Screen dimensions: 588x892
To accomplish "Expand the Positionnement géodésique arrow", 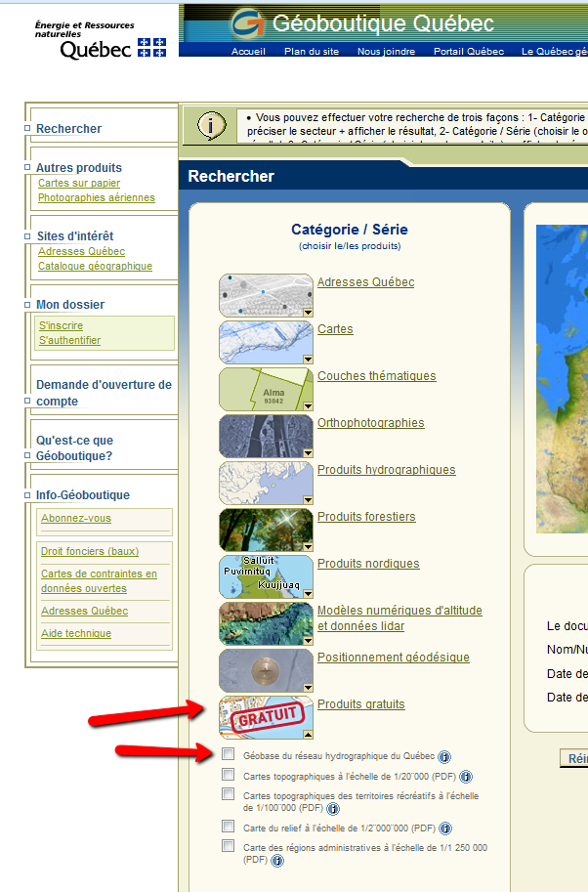I will click(308, 688).
